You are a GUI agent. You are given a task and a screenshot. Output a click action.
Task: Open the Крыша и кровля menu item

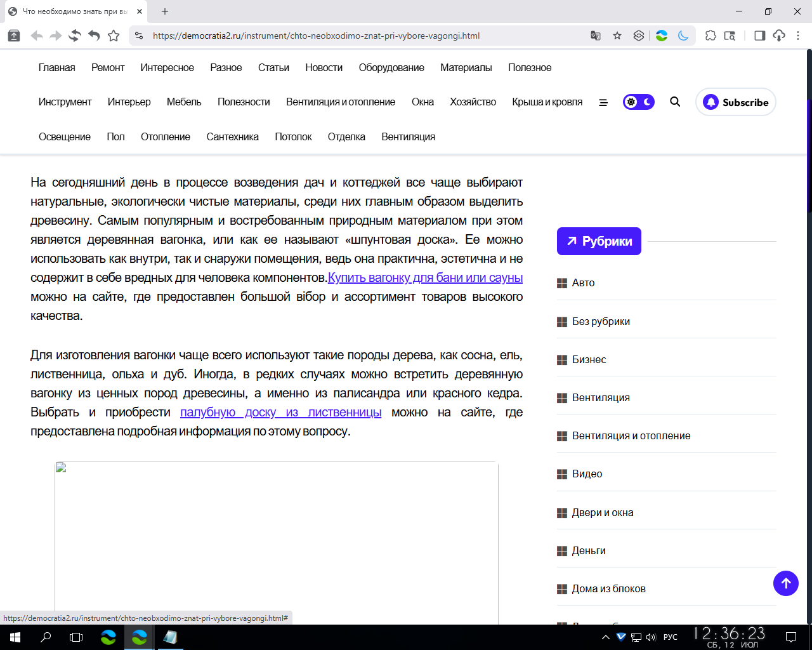[x=547, y=102]
